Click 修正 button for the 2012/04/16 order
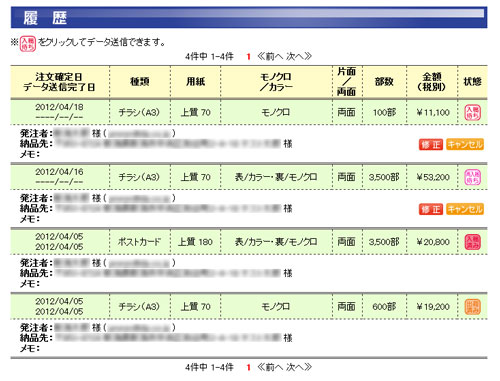The width and height of the screenshot is (500, 381). click(x=431, y=209)
